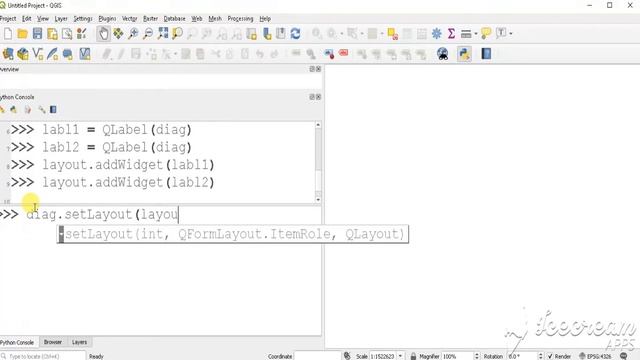Click Pan Map to Selection icon
The image size is (640, 360).
(x=118, y=33)
